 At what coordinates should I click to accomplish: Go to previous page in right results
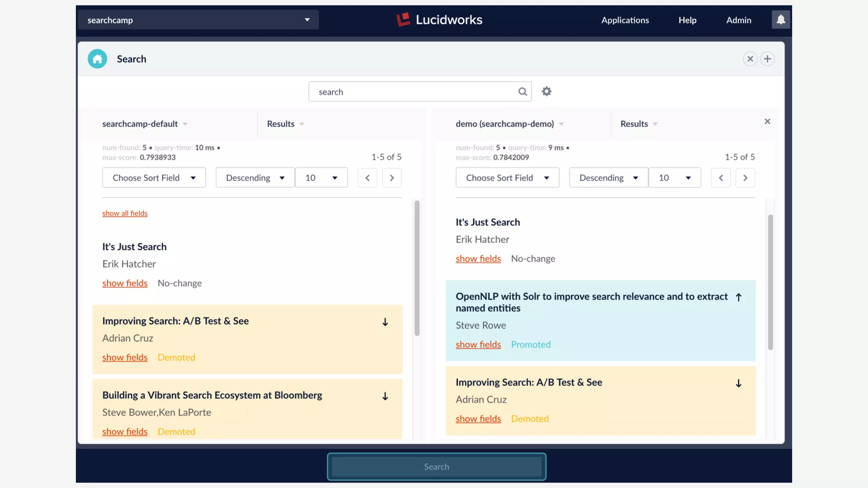[721, 178]
